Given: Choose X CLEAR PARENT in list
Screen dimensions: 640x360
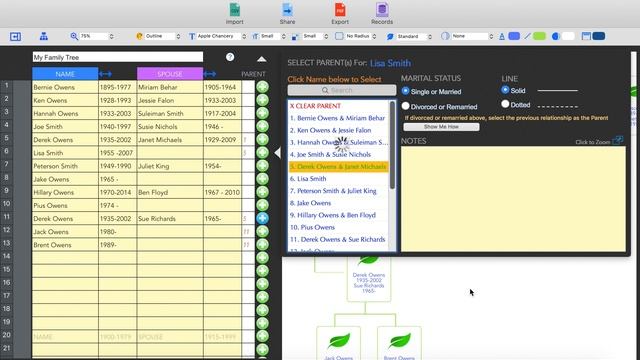Looking at the screenshot, I should point(315,106).
